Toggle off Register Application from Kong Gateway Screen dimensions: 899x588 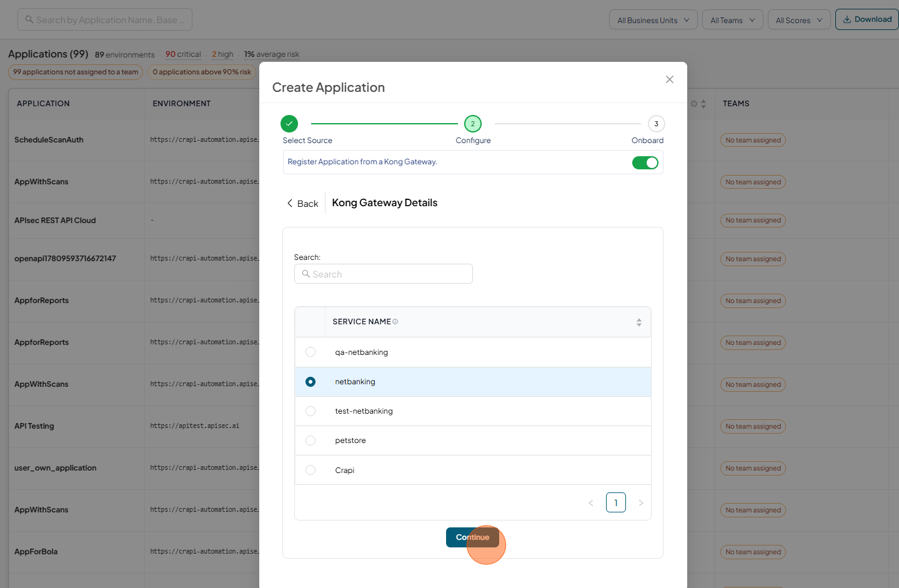[x=645, y=162]
